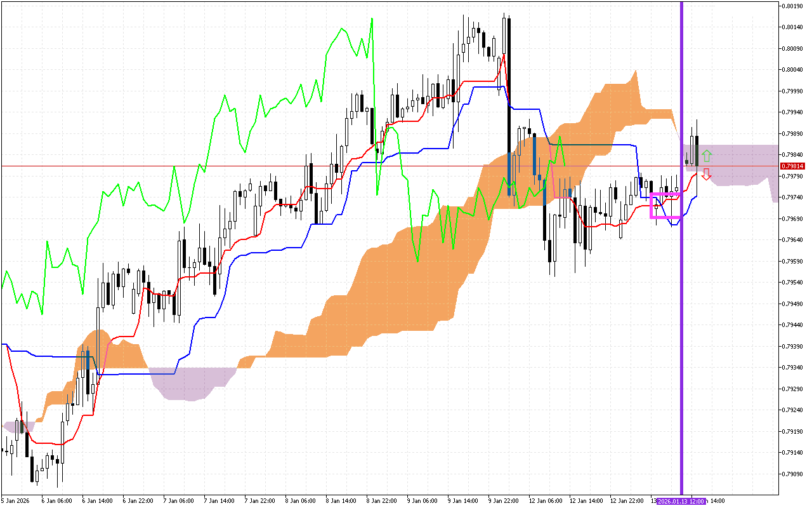Click the red down arrow marker
The height and width of the screenshot is (508, 812).
point(706,175)
